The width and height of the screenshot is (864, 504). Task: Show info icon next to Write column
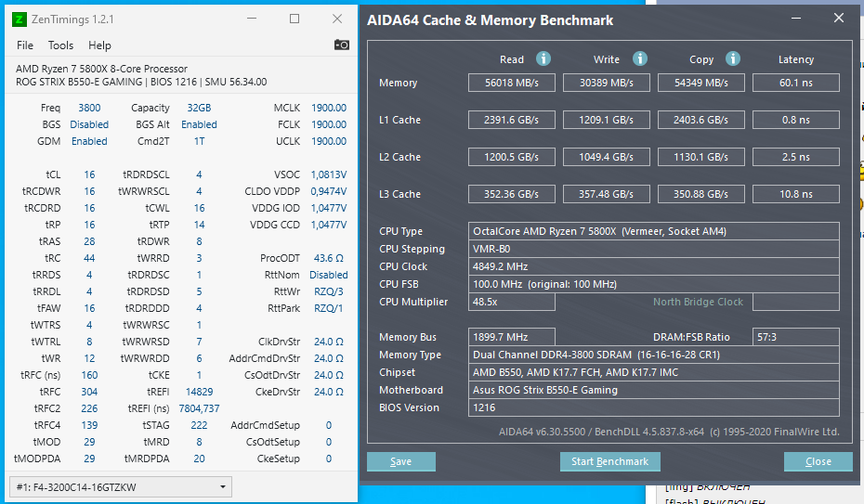coord(640,58)
